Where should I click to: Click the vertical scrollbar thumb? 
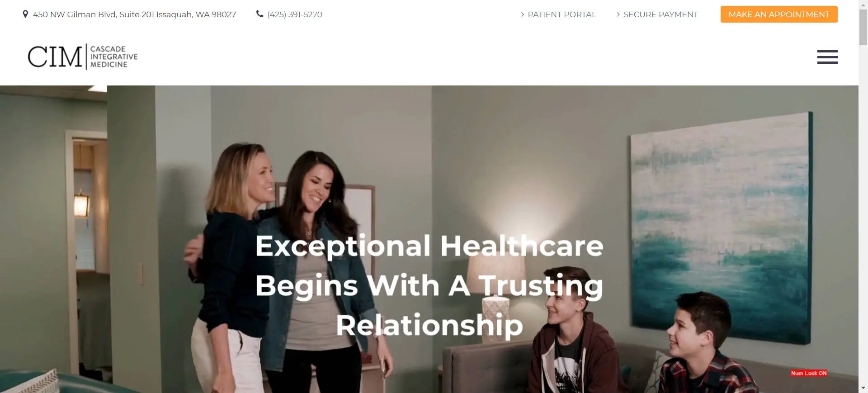click(863, 27)
